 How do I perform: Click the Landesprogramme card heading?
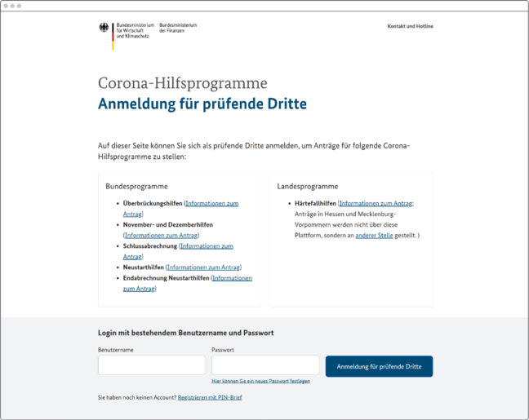point(307,186)
